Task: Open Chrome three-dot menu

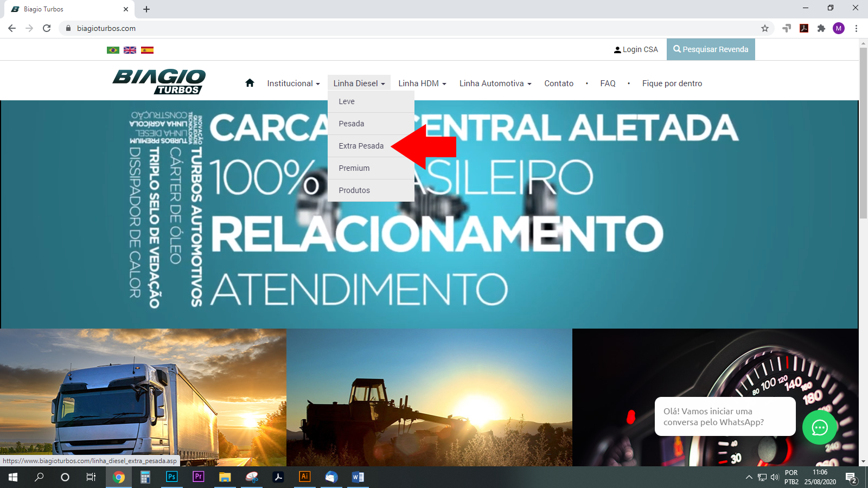Action: pos(856,28)
